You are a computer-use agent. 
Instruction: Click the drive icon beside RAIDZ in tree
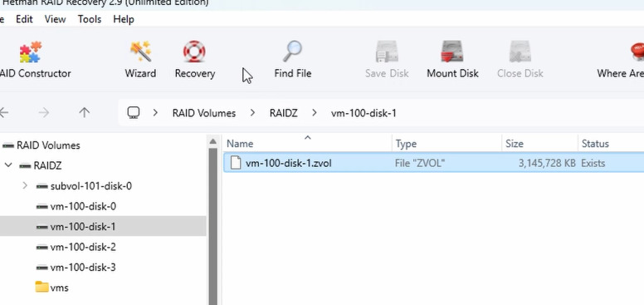click(x=25, y=165)
